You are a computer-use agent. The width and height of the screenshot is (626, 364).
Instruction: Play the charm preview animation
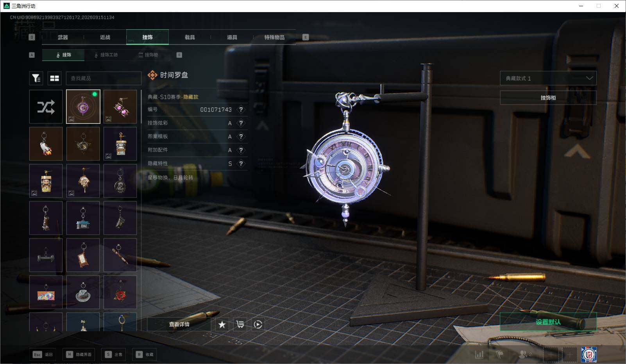(x=258, y=324)
